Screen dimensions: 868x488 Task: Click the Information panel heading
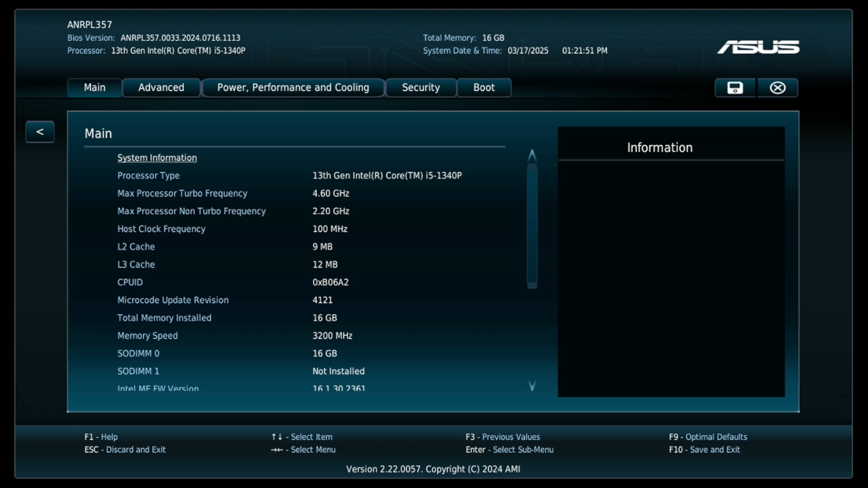(660, 148)
